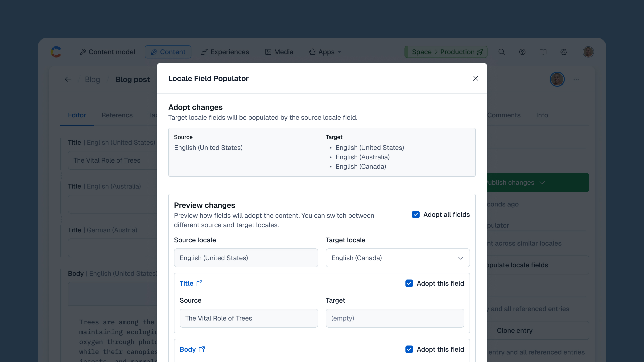Open Content model via the wrench icon
The height and width of the screenshot is (362, 644).
tap(83, 52)
